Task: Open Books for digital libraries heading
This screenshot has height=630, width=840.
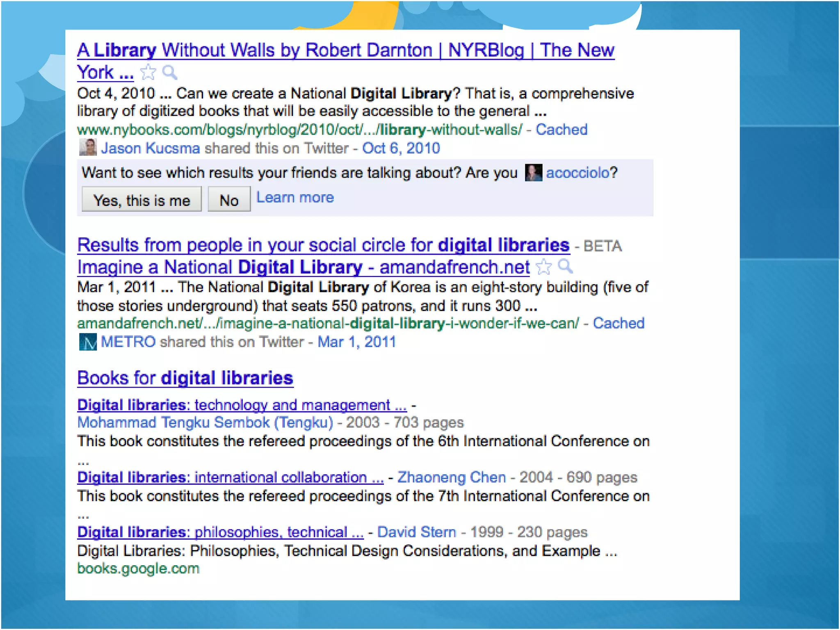Action: click(185, 378)
